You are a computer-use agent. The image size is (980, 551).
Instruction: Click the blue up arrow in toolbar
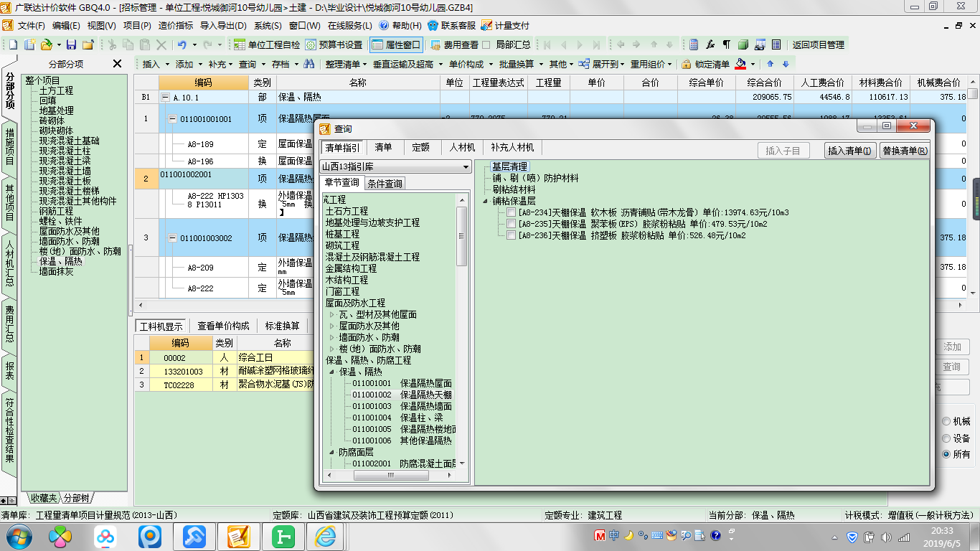[771, 64]
